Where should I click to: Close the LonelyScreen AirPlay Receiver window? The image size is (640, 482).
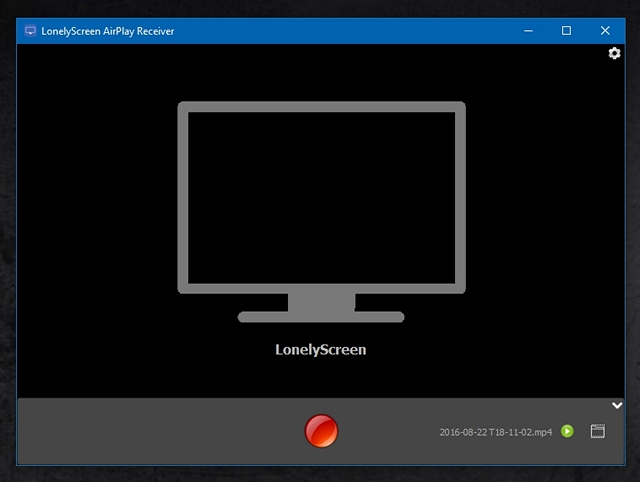[605, 31]
